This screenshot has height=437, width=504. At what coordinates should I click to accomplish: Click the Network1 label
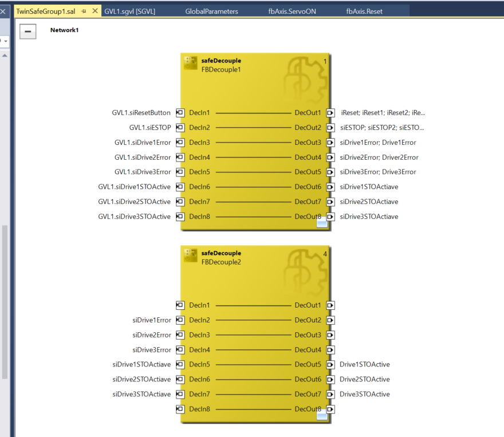coord(64,30)
